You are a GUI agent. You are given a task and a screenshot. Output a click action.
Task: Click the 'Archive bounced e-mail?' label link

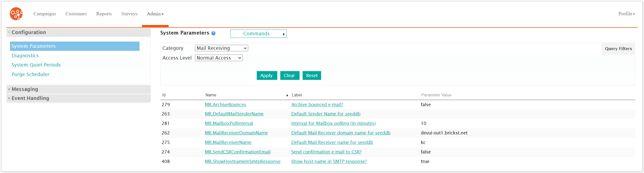[317, 105]
